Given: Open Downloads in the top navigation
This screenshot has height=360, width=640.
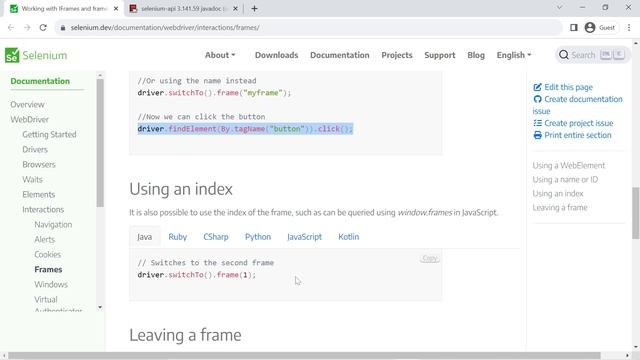Looking at the screenshot, I should click(x=276, y=55).
